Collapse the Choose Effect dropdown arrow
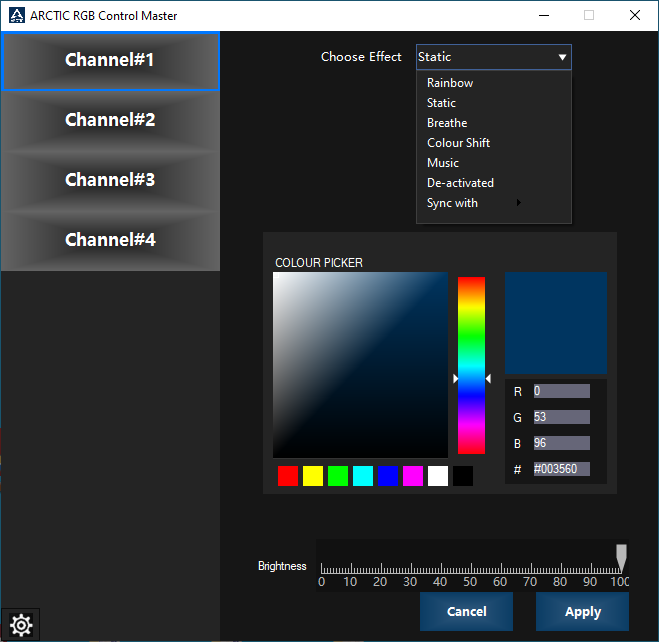Viewport: 659px width, 642px height. click(x=562, y=57)
